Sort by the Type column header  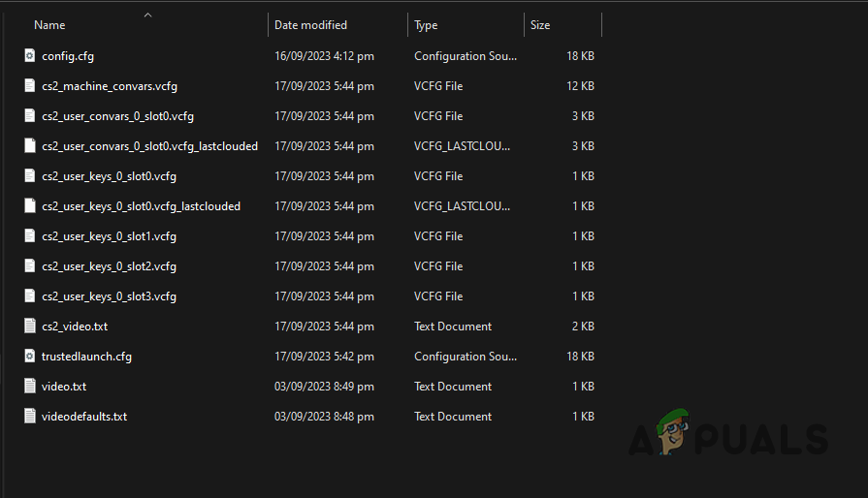426,25
